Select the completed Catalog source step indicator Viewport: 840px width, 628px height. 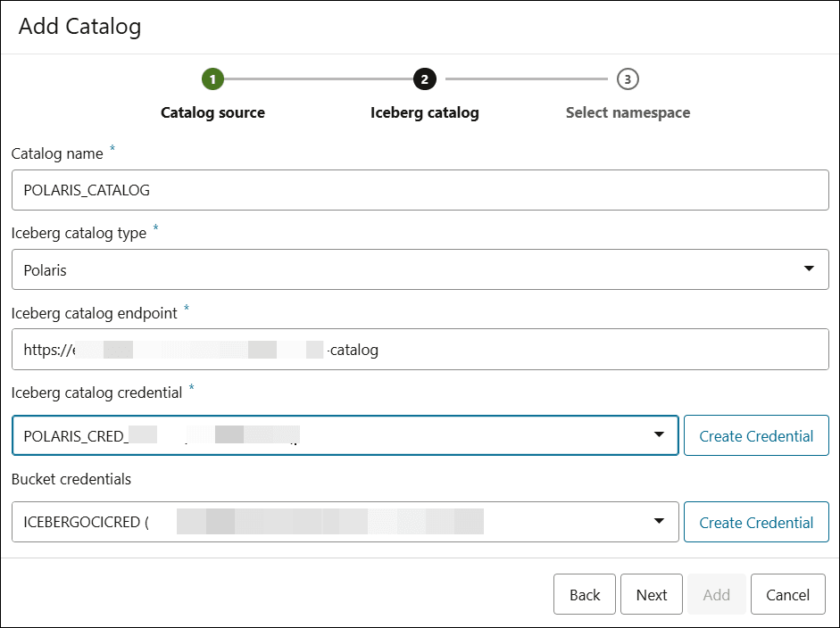212,78
